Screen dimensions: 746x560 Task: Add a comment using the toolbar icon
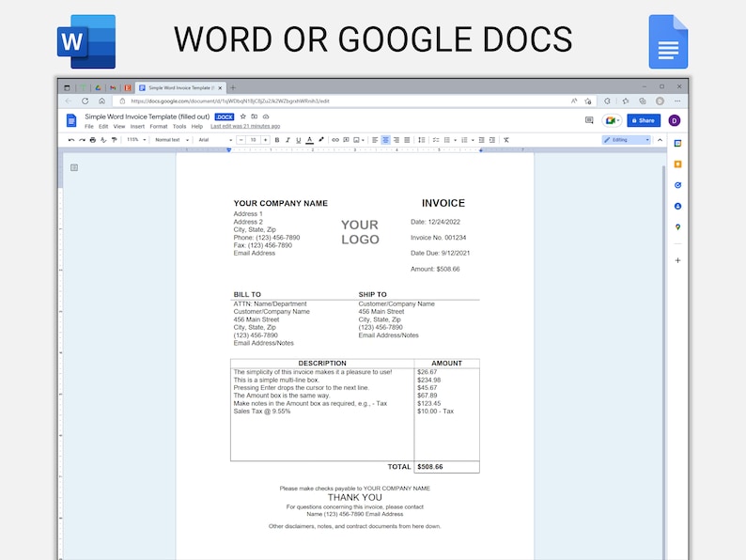coord(346,140)
